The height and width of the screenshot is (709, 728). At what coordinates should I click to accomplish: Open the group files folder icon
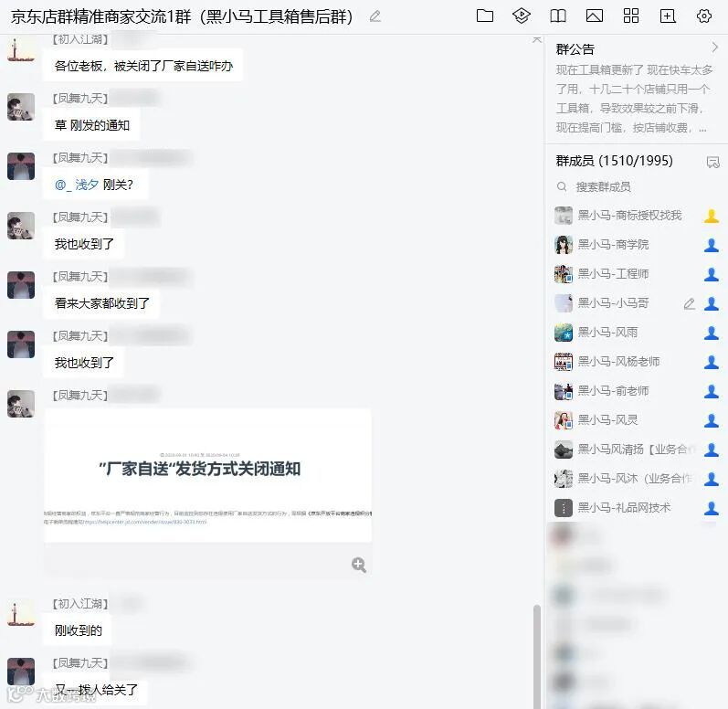coord(485,16)
